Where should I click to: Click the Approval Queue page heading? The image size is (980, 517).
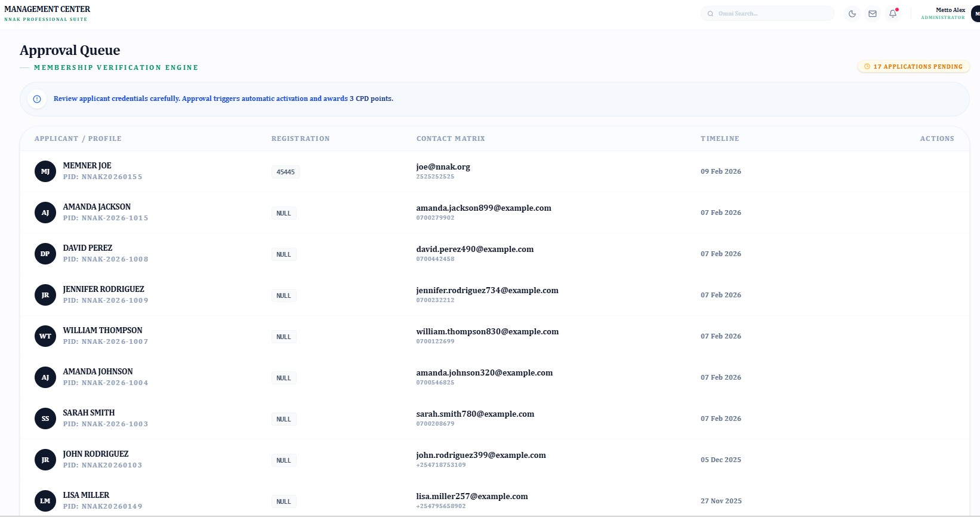click(x=70, y=50)
